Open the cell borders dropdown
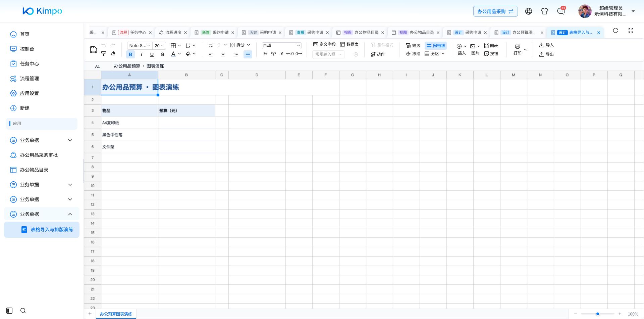The height and width of the screenshot is (319, 644). click(x=176, y=45)
